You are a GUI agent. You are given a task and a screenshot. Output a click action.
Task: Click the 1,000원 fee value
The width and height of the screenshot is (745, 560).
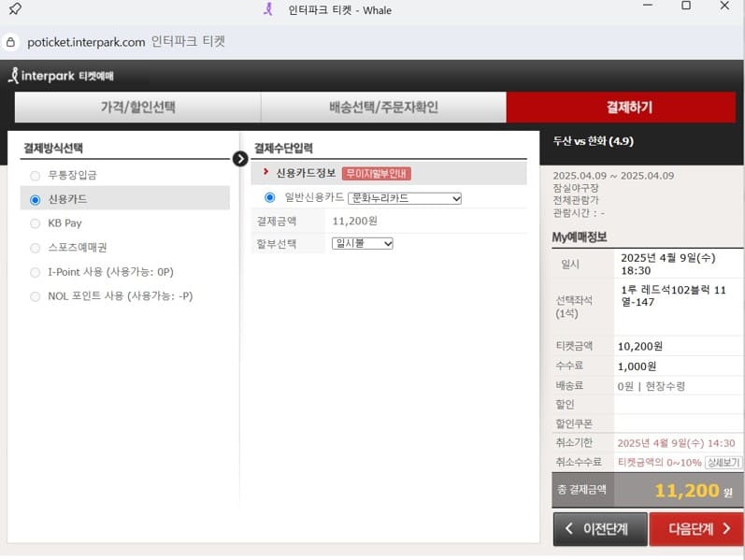tap(638, 366)
